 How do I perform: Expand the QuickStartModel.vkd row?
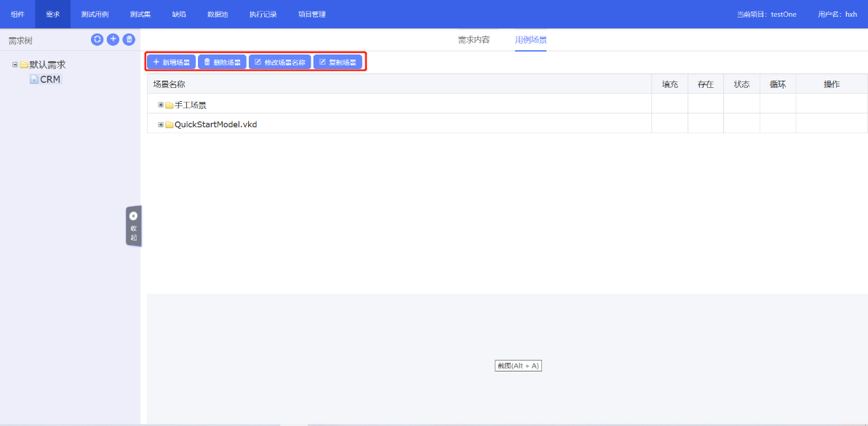[161, 124]
